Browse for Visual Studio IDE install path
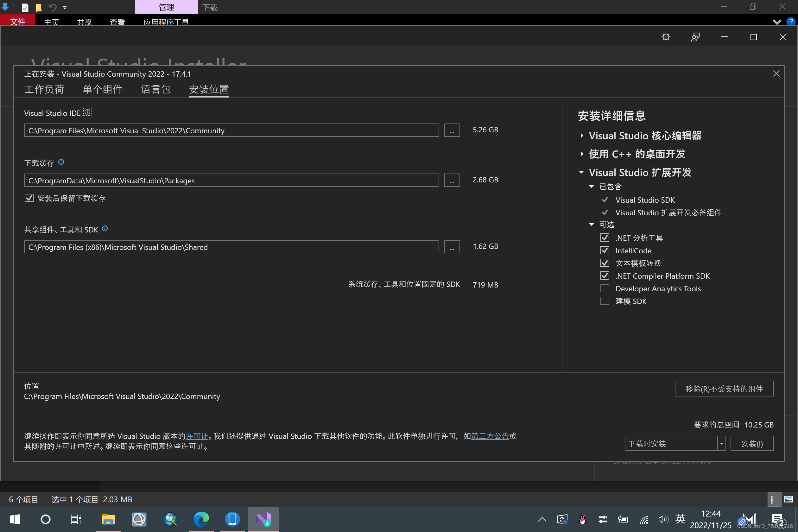Image resolution: width=798 pixels, height=532 pixels. click(x=452, y=130)
